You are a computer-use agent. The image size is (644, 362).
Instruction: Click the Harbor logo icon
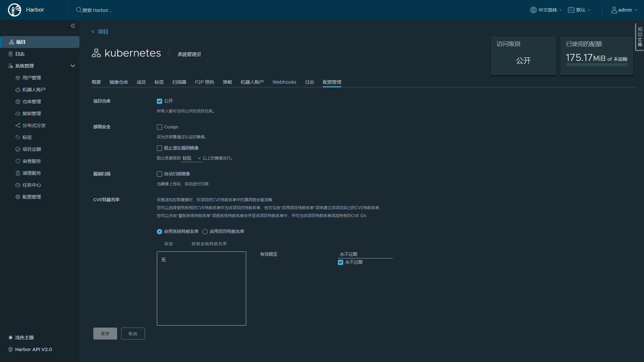coord(15,10)
